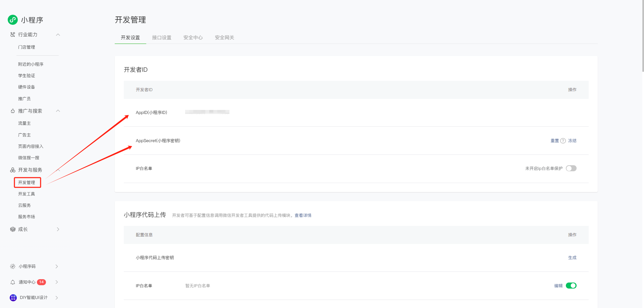The height and width of the screenshot is (308, 644).
Task: Open 开发工具 in the sidebar
Action: click(x=26, y=194)
